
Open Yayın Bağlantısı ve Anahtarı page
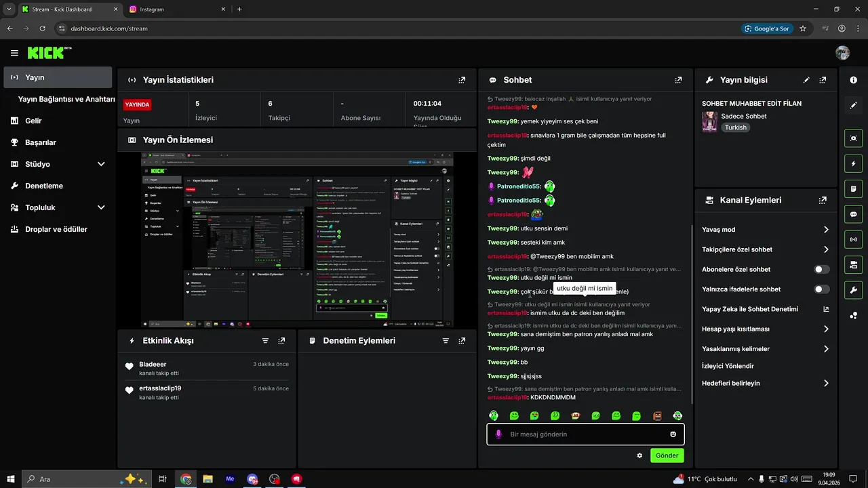(66, 99)
